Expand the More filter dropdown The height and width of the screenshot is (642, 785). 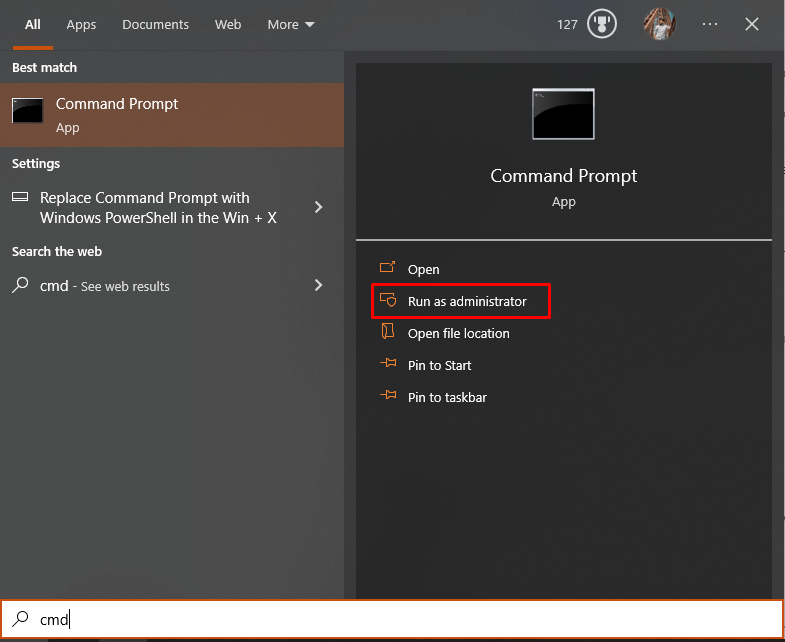(x=291, y=25)
